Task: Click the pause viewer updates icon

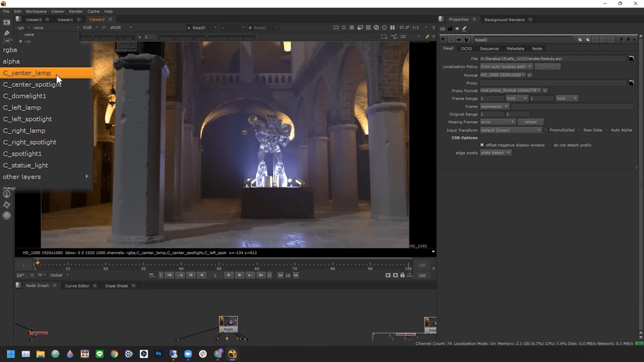Action: point(392,27)
